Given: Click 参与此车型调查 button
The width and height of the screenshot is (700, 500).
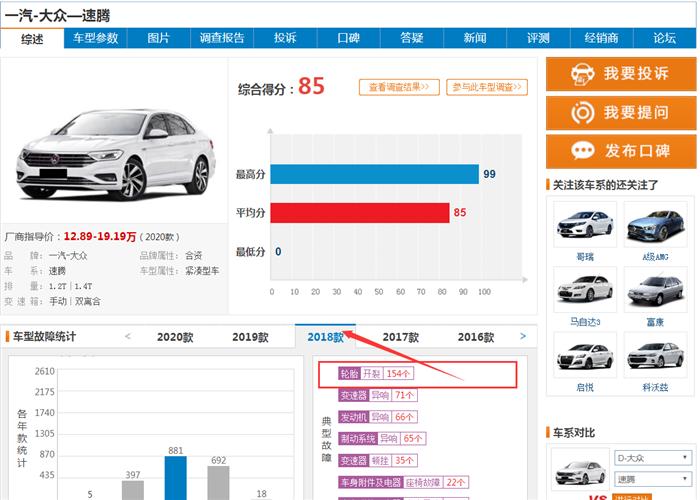Looking at the screenshot, I should (x=487, y=87).
